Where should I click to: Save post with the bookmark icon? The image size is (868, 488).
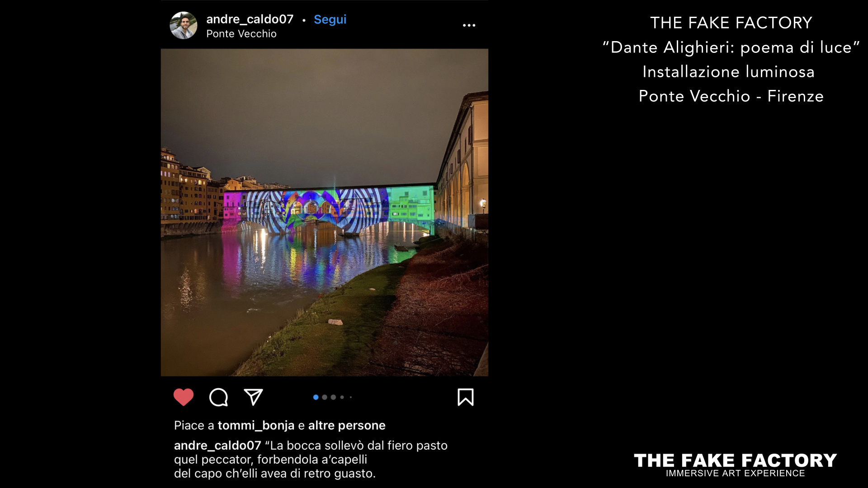pyautogui.click(x=466, y=397)
